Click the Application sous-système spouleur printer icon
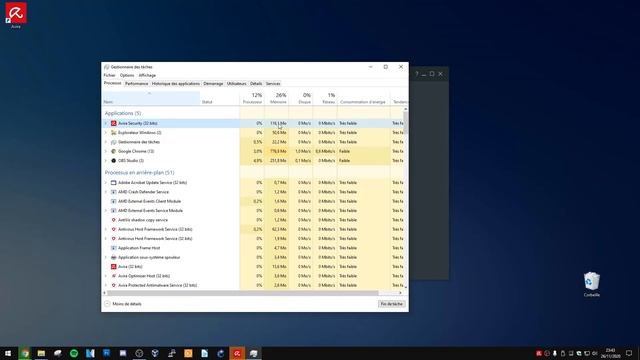Screen dimensions: 640x360 pos(113,258)
